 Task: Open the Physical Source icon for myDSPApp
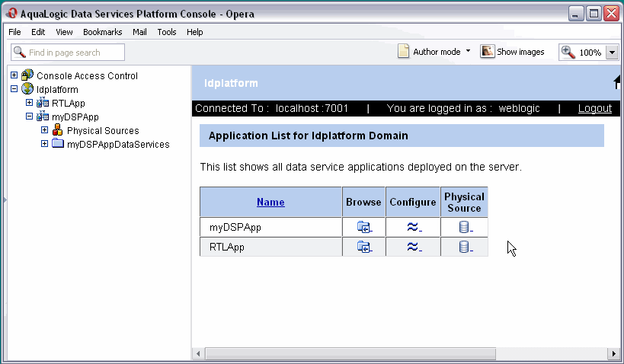465,227
